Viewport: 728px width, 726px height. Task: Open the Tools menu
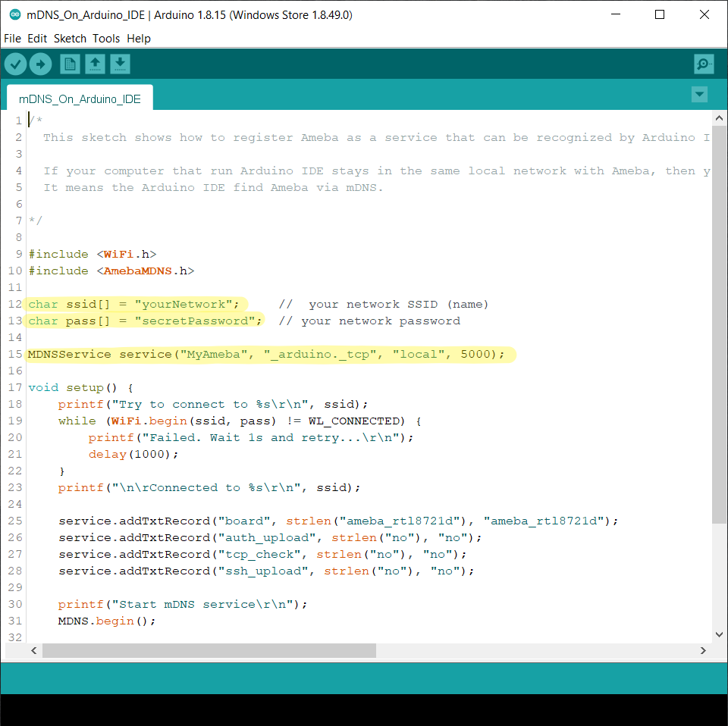(x=106, y=39)
